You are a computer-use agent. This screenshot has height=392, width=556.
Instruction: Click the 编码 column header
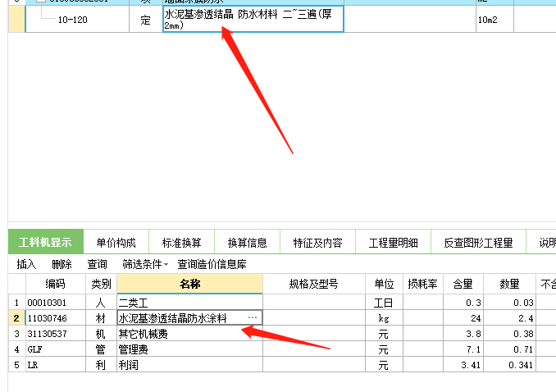(x=55, y=284)
